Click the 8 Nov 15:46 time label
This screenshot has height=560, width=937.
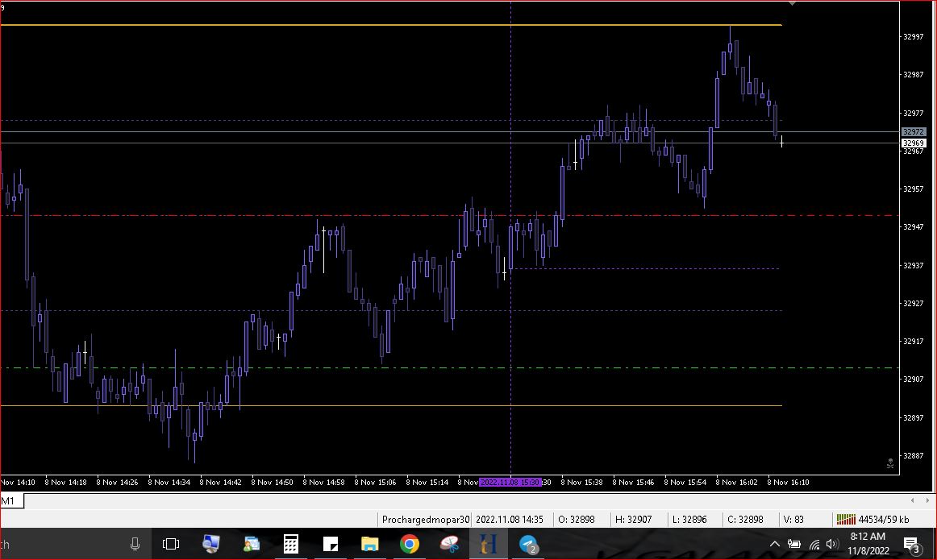[x=634, y=483]
